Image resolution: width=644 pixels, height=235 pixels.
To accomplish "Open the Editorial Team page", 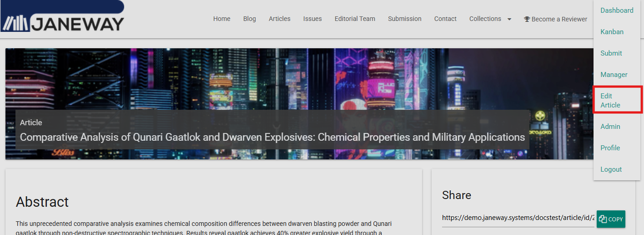I will coord(355,19).
